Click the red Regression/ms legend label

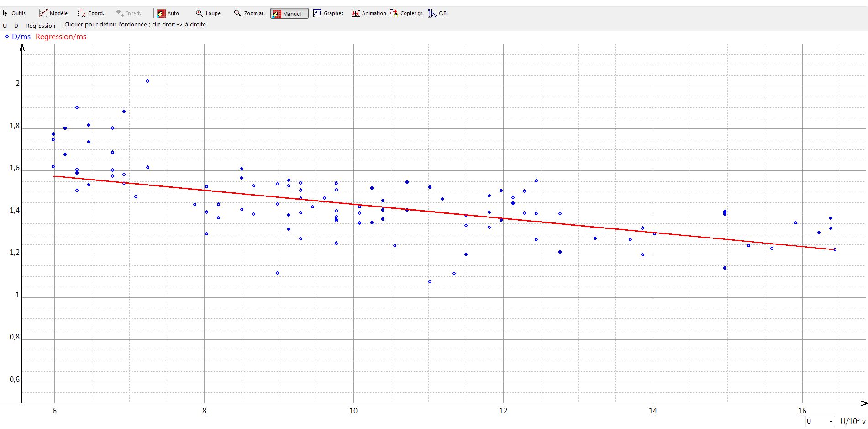[x=61, y=37]
